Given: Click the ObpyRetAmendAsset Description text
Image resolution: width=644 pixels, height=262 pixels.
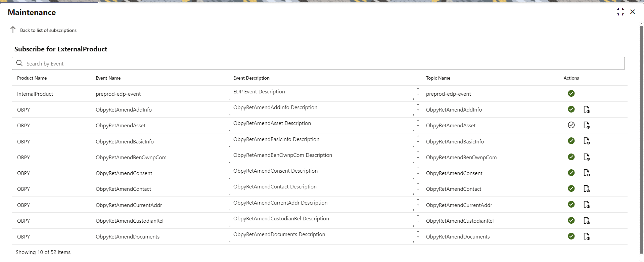Looking at the screenshot, I should (272, 123).
